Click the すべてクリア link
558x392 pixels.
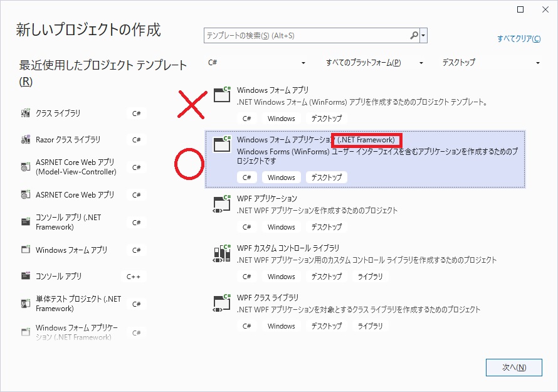[x=519, y=39]
